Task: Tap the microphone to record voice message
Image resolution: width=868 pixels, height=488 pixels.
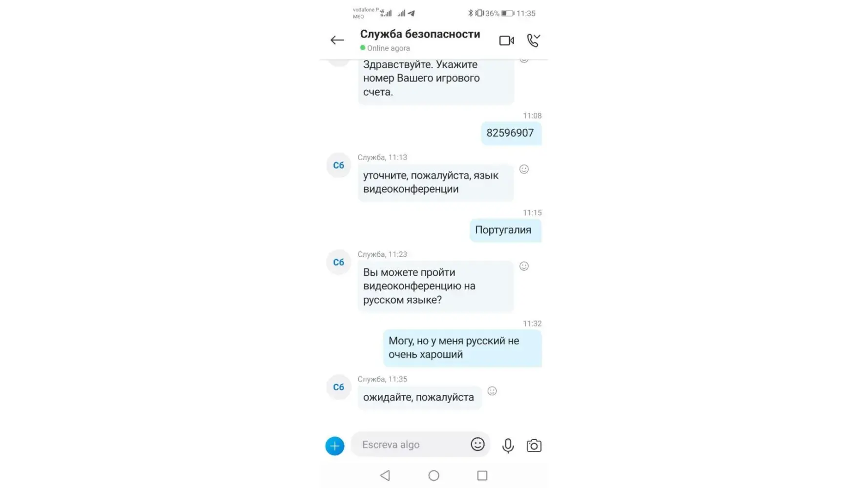Action: click(508, 446)
